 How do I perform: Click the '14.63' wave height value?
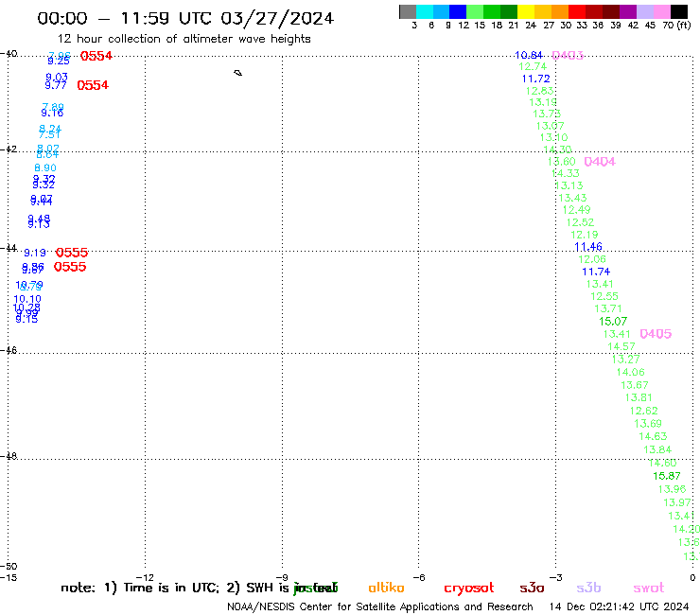pyautogui.click(x=653, y=436)
